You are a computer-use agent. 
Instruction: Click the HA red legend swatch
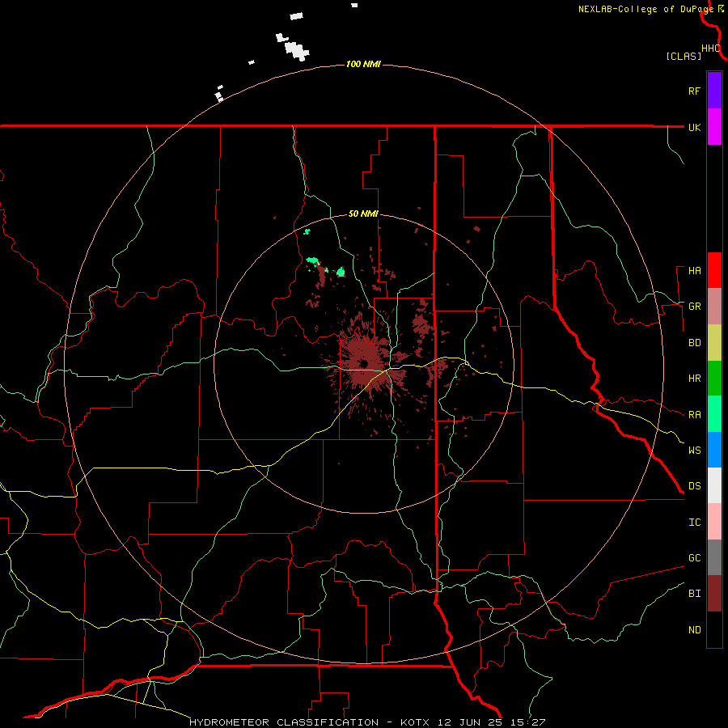pos(714,270)
